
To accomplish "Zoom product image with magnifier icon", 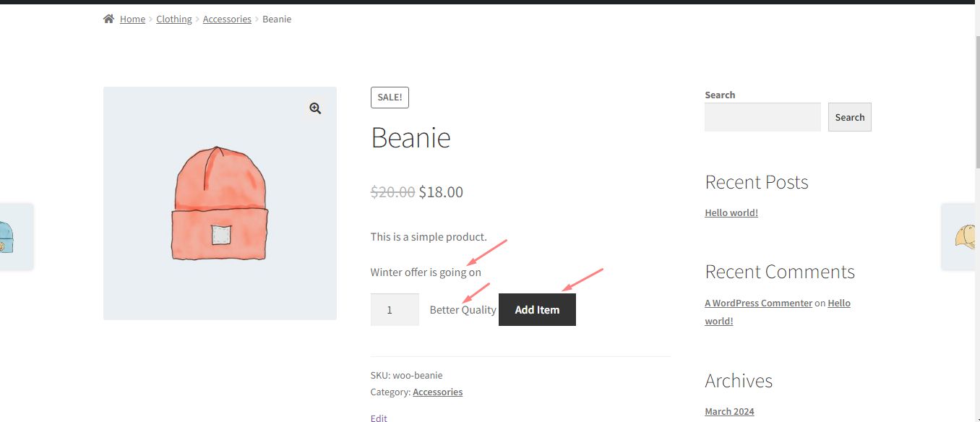I will [x=315, y=108].
